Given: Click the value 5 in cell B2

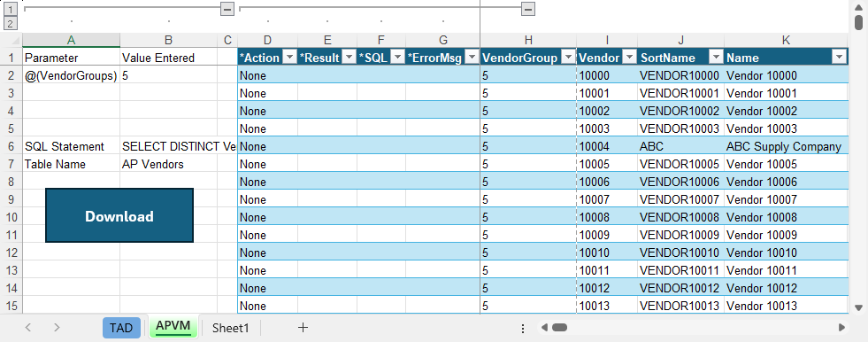Looking at the screenshot, I should pyautogui.click(x=168, y=76).
